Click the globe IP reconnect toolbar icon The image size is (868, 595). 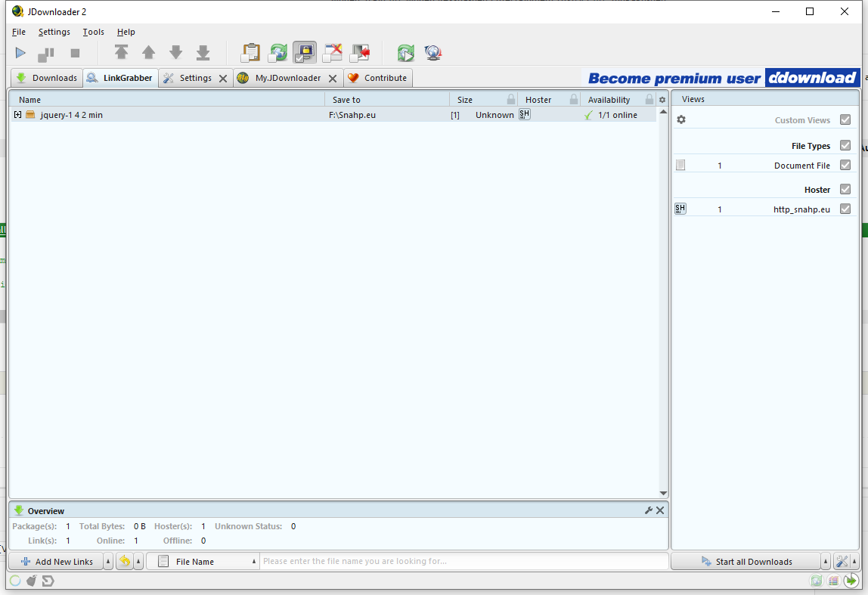[433, 53]
